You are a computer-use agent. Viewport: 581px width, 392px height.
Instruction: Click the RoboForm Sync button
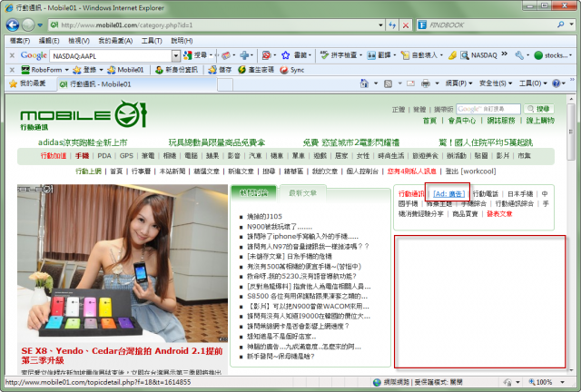click(292, 70)
